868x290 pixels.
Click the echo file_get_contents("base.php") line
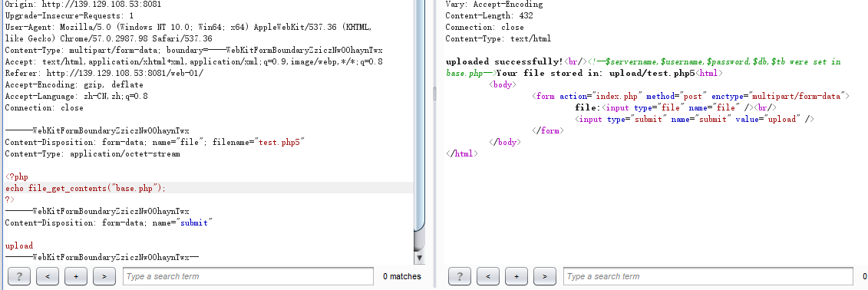coord(85,188)
